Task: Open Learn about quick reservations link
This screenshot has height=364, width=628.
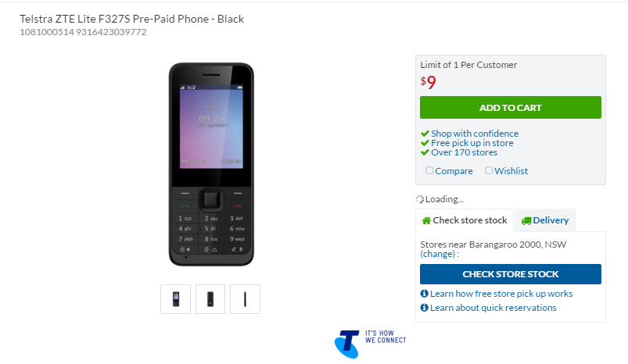Action: pyautogui.click(x=493, y=308)
